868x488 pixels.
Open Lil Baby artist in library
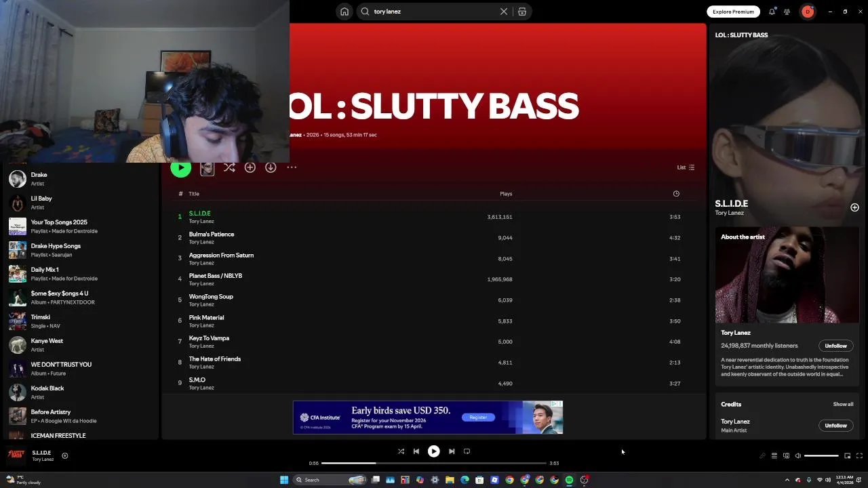click(x=81, y=203)
